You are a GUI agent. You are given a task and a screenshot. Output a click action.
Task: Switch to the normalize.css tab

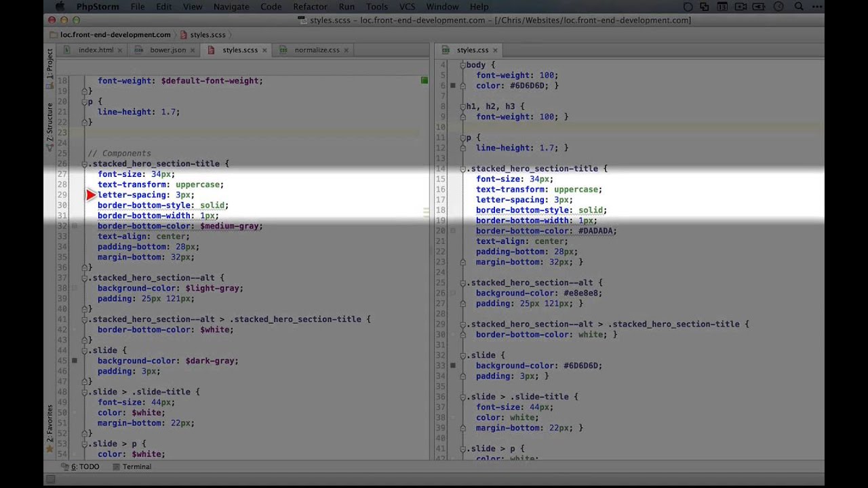317,50
